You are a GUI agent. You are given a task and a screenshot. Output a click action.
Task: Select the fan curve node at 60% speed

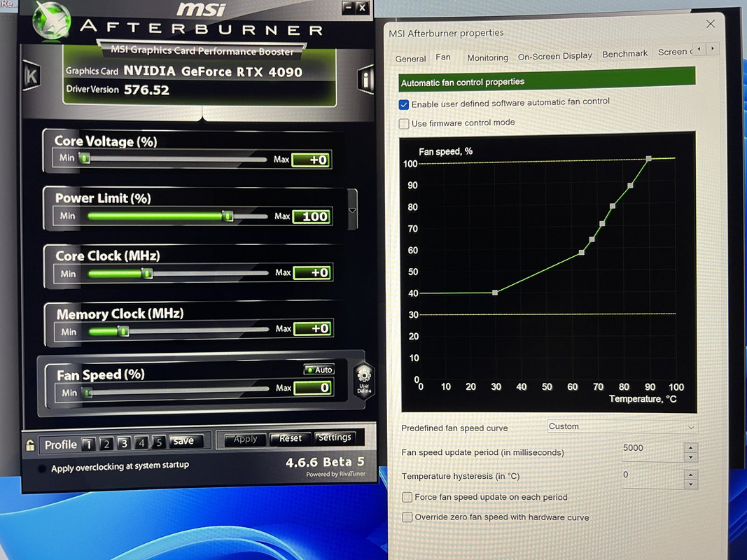pyautogui.click(x=582, y=253)
